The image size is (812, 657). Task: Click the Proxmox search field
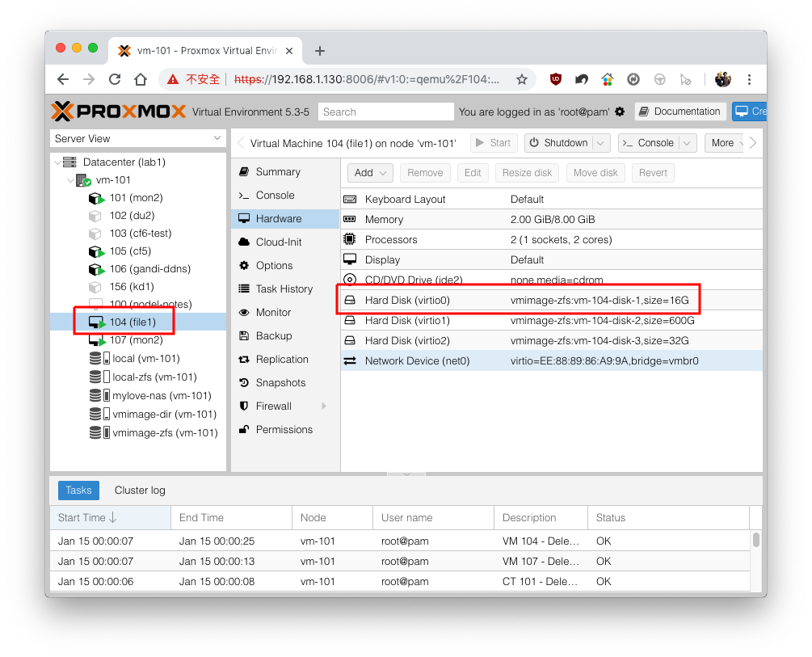pos(386,112)
